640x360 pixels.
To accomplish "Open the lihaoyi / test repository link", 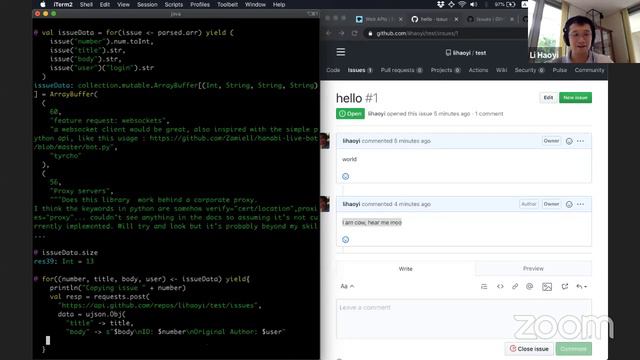I will 466,53.
